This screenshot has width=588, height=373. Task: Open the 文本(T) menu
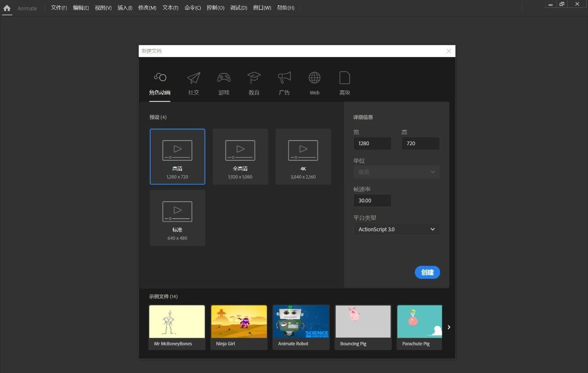pyautogui.click(x=170, y=8)
